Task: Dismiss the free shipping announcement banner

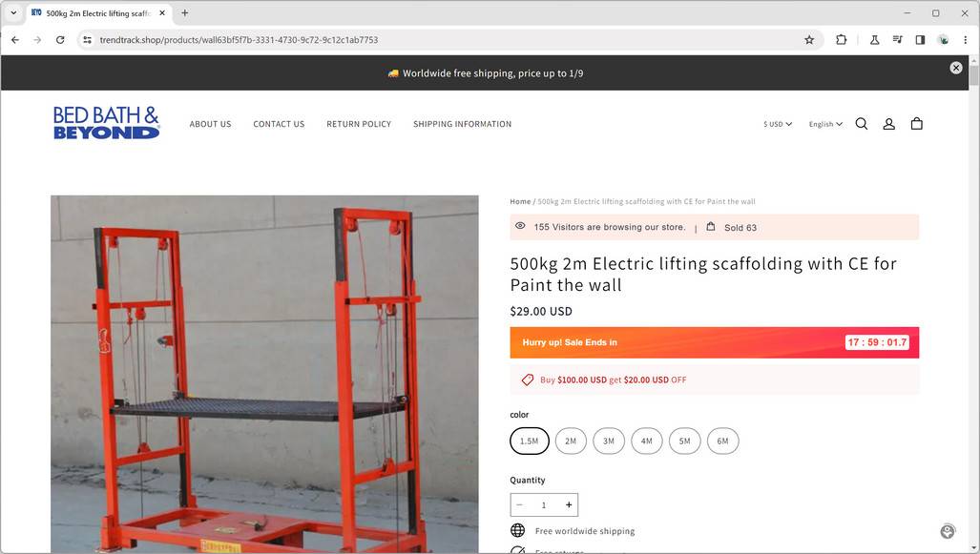Action: (955, 68)
